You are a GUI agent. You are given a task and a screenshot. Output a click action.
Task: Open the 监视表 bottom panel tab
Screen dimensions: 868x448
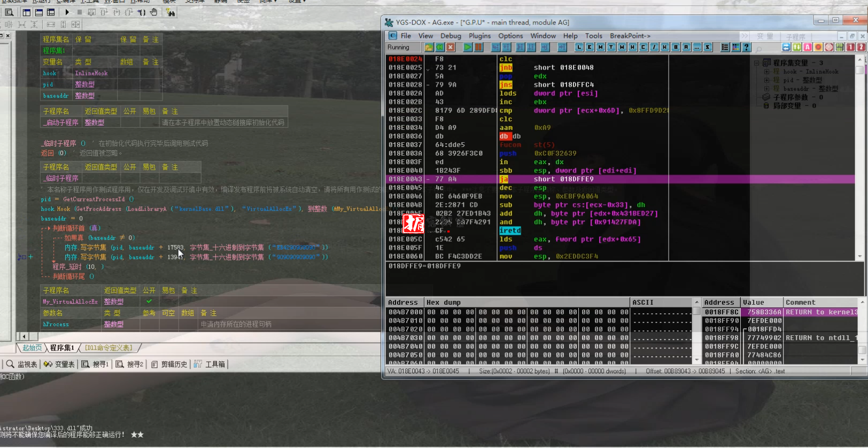click(22, 365)
